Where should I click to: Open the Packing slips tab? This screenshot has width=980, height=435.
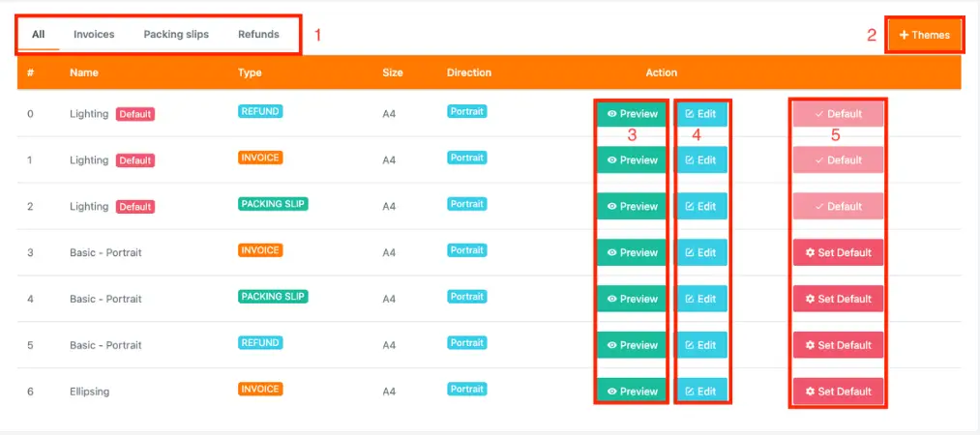pos(176,35)
